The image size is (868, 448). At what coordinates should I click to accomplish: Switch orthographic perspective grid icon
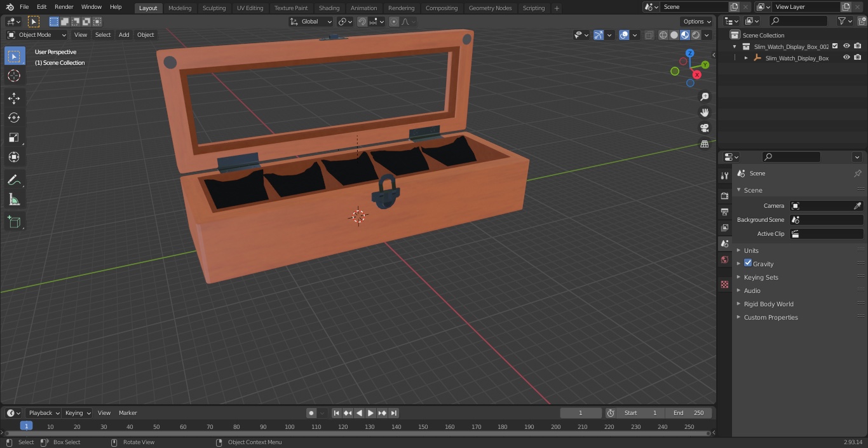click(x=704, y=144)
